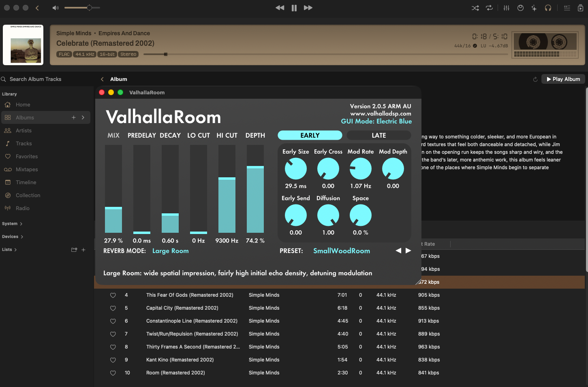The width and height of the screenshot is (588, 387).
Task: Favorite Thirty Frames A Second track
Action: [x=113, y=347]
